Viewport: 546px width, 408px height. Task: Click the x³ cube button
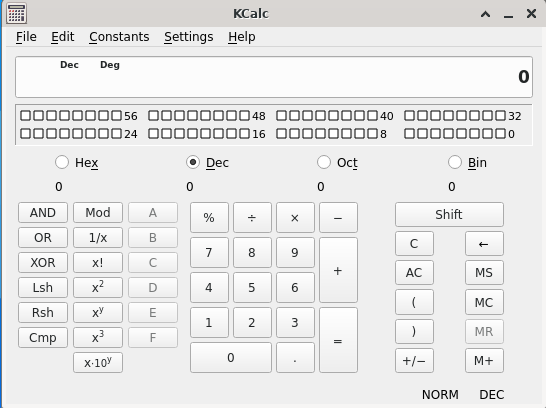coord(98,338)
